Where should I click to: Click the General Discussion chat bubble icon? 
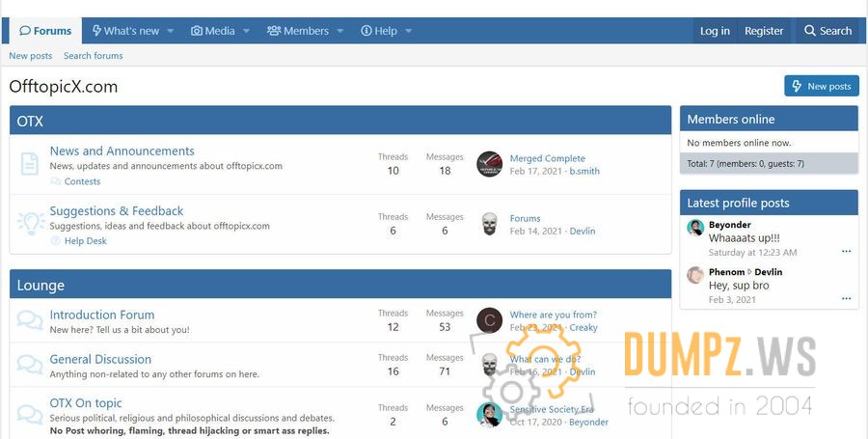(x=30, y=365)
